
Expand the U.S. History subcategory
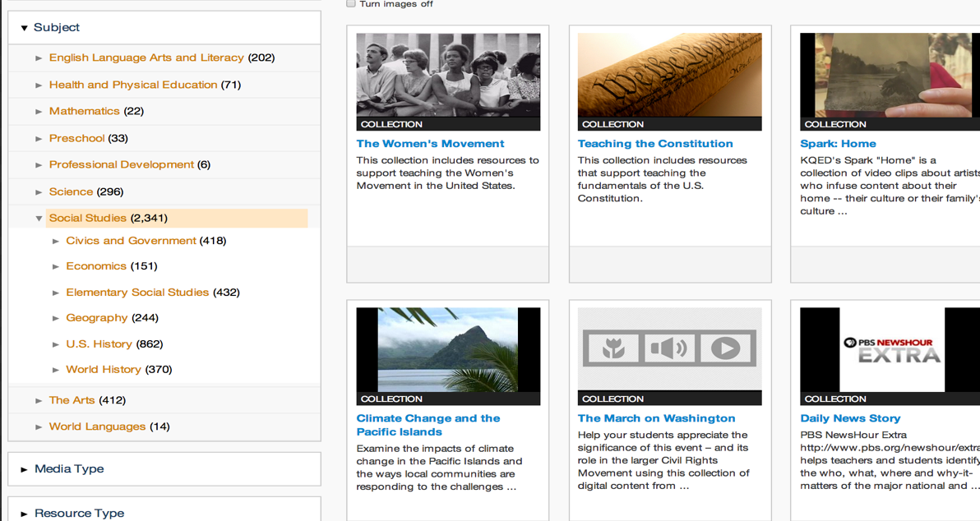(x=54, y=343)
